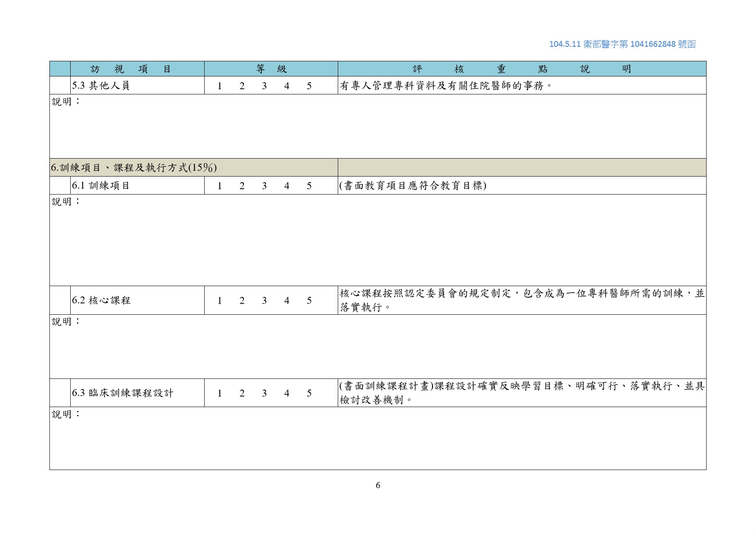The width and height of the screenshot is (756, 535).
Task: Click description starting 核心課程按照認定委員會的規定制定
Action: (522, 300)
